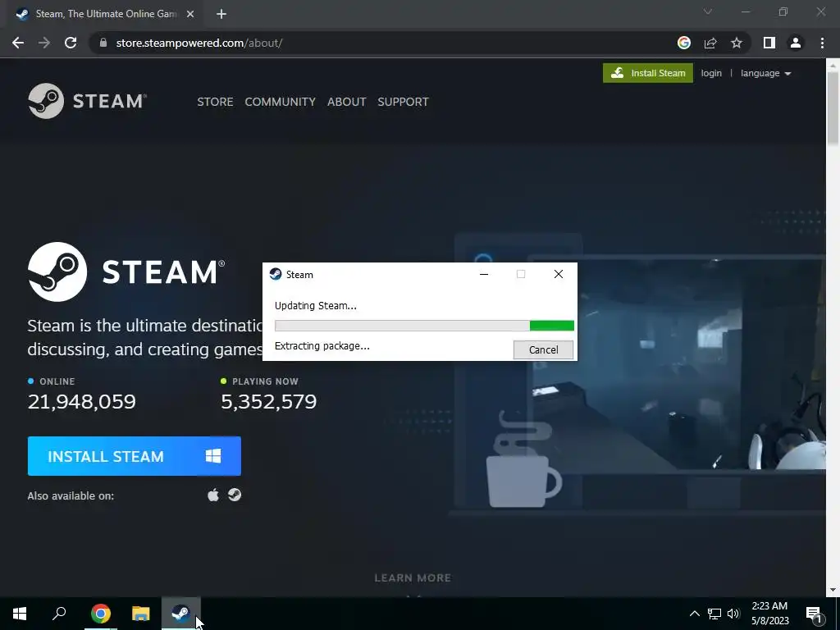Open the taskbar clock and date
840x630 pixels.
pos(769,614)
